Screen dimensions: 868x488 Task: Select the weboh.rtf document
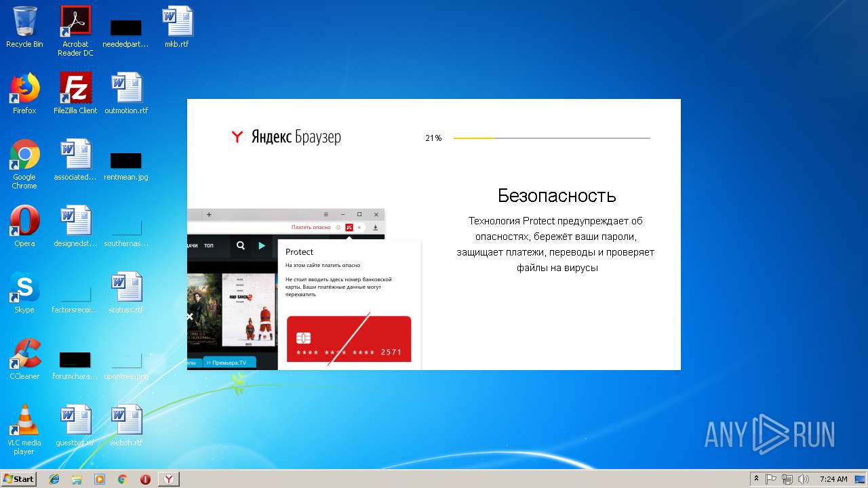tap(126, 426)
